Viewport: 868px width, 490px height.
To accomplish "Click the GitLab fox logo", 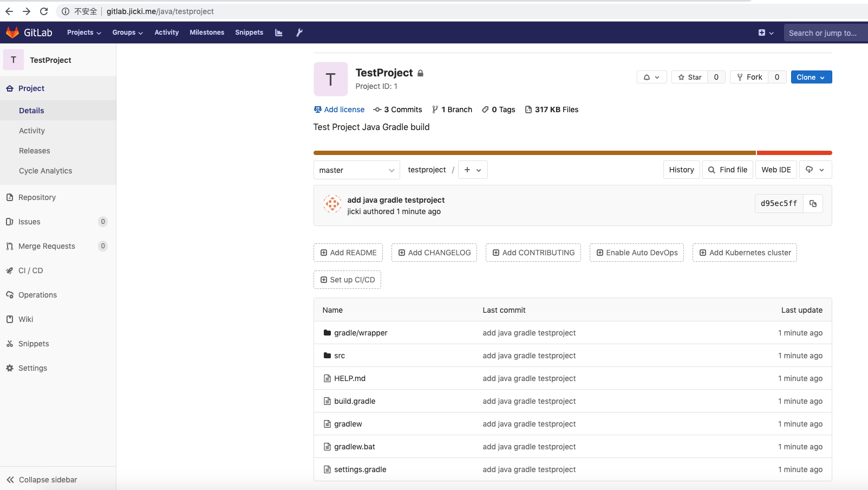I will tap(12, 32).
